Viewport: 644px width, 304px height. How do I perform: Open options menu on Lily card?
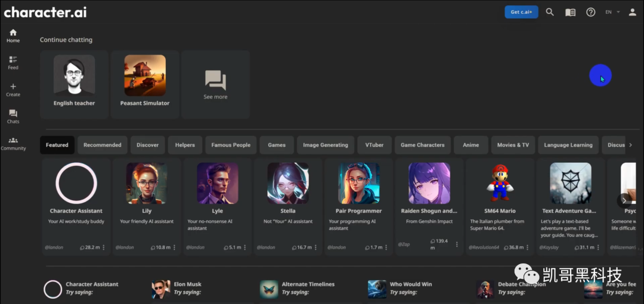click(174, 247)
